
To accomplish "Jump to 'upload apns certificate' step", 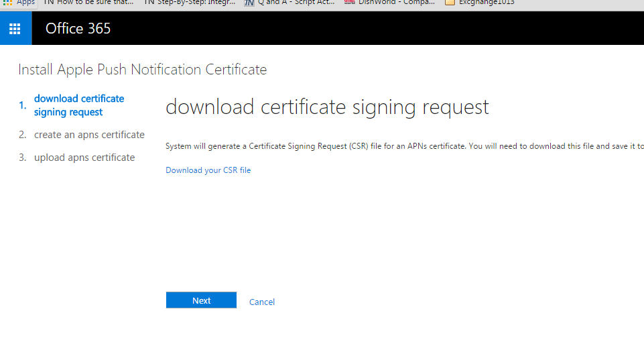I will [x=84, y=158].
